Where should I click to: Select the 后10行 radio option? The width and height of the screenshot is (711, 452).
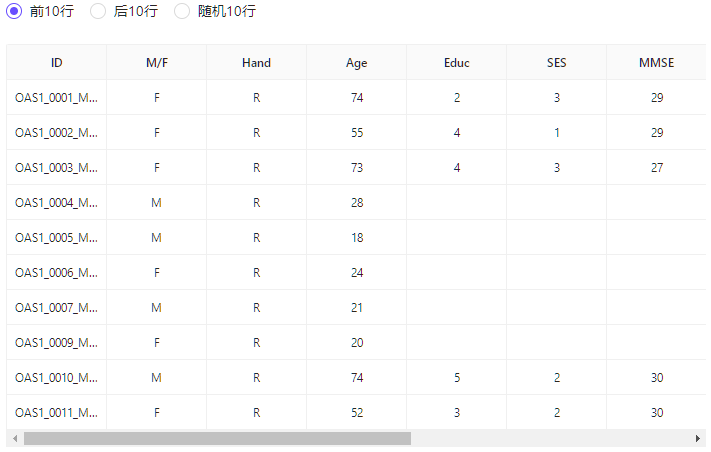click(x=98, y=12)
